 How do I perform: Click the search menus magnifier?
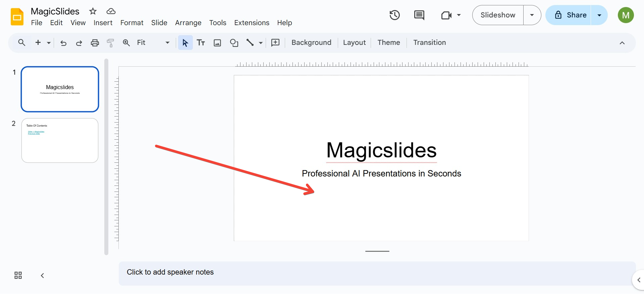tap(22, 43)
